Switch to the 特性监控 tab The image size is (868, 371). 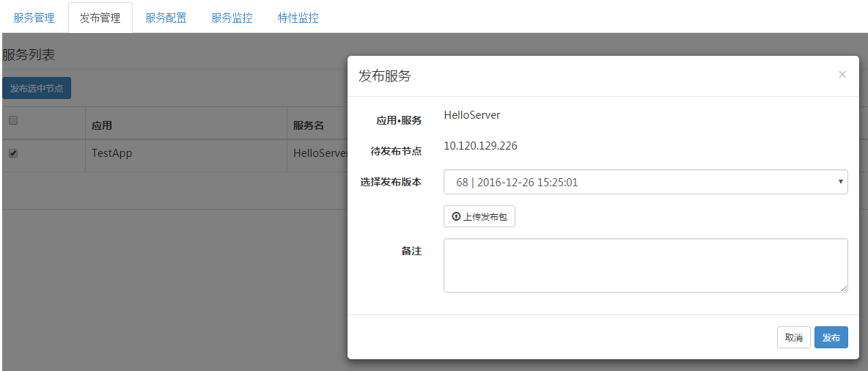298,18
